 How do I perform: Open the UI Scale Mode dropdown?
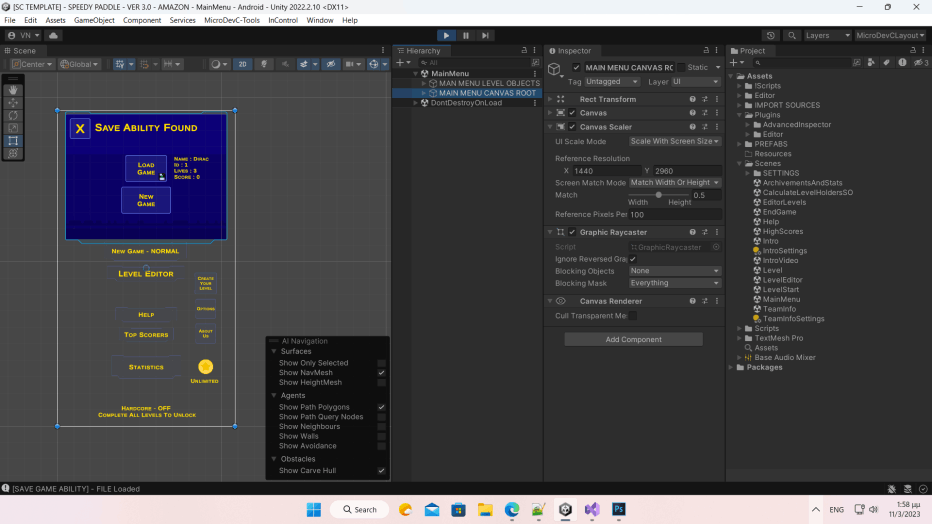675,141
